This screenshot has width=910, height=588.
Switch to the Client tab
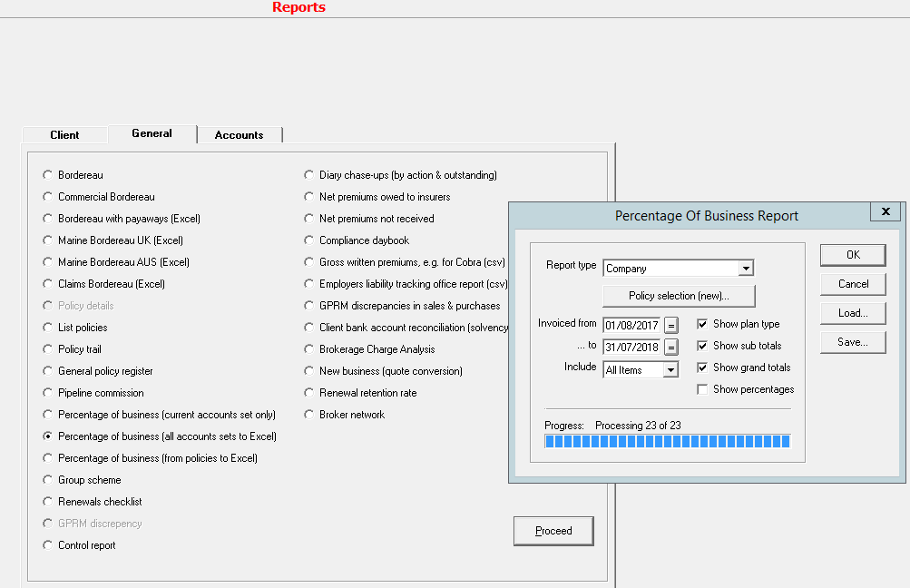(x=64, y=134)
